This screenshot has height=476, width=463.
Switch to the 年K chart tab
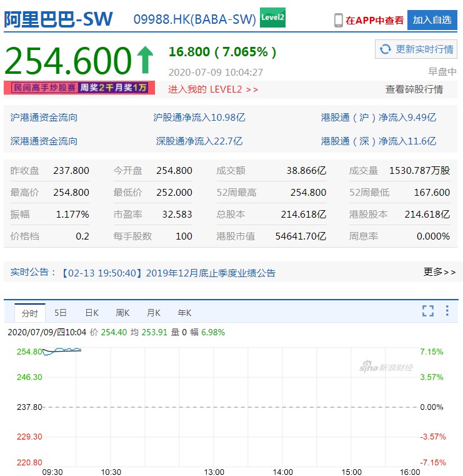coord(184,313)
